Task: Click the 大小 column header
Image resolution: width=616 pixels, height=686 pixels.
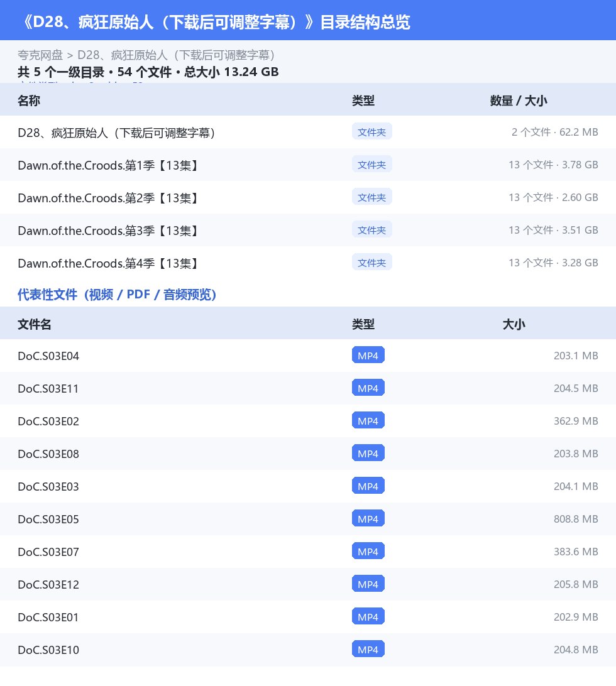Action: [514, 324]
